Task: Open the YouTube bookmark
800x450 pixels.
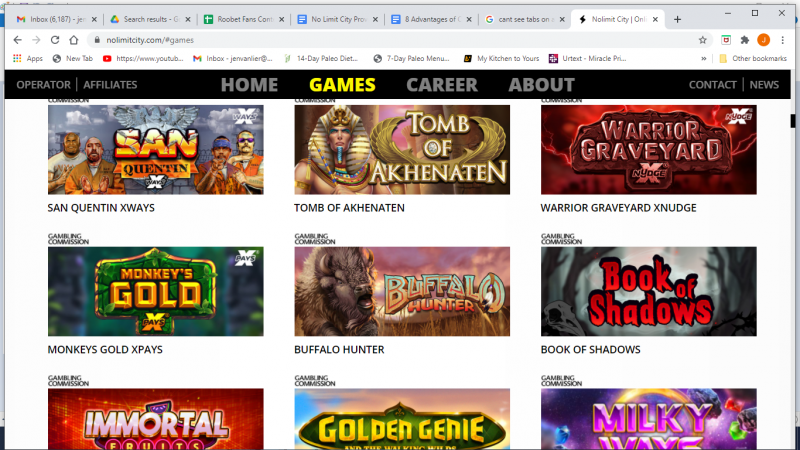Action: 143,59
